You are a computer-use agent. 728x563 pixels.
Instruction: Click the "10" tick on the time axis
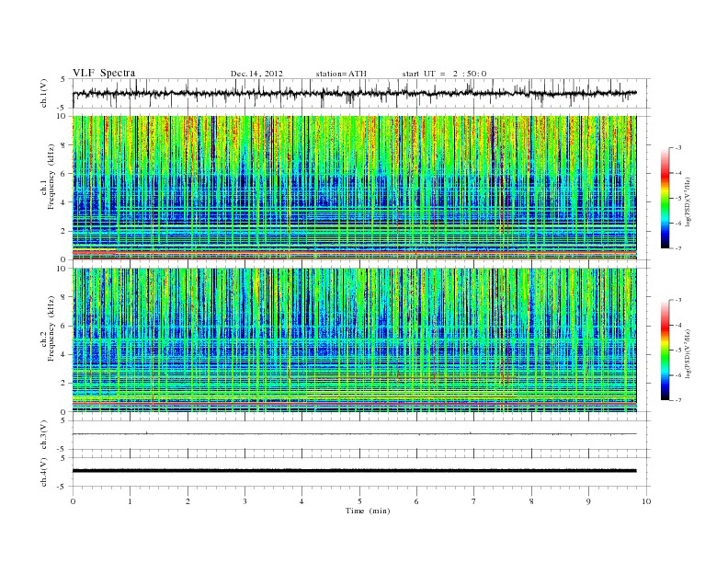pyautogui.click(x=646, y=501)
